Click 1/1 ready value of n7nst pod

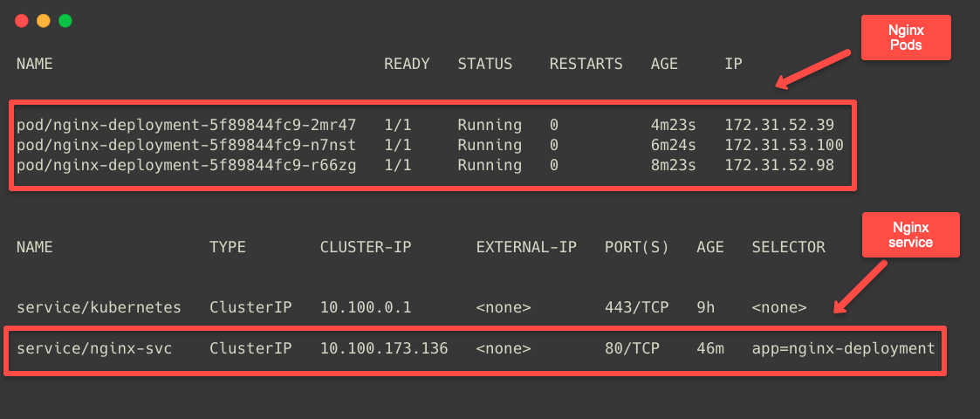pyautogui.click(x=398, y=145)
